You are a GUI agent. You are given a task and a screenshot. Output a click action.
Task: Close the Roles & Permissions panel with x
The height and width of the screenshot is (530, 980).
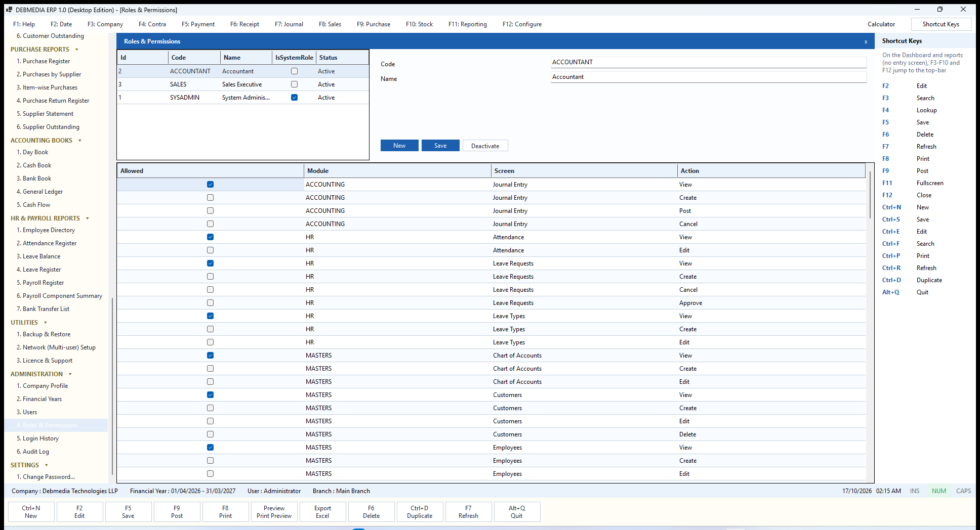[x=866, y=42]
